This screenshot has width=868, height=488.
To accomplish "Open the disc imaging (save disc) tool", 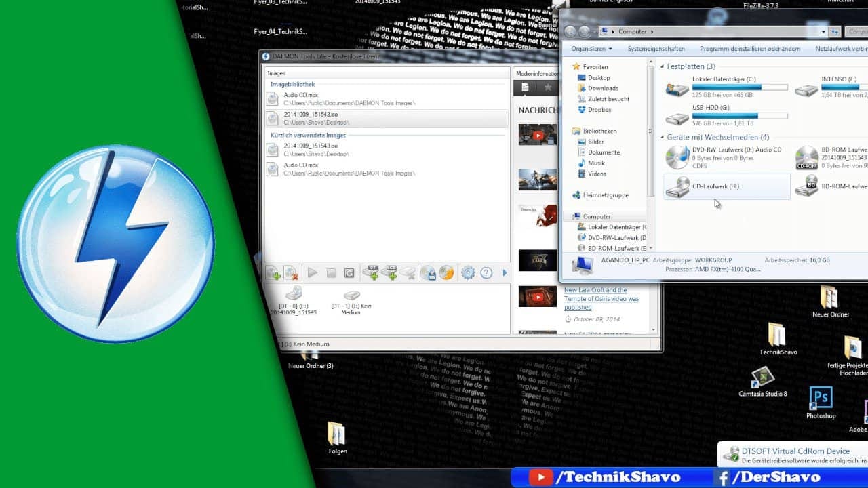I will (428, 273).
